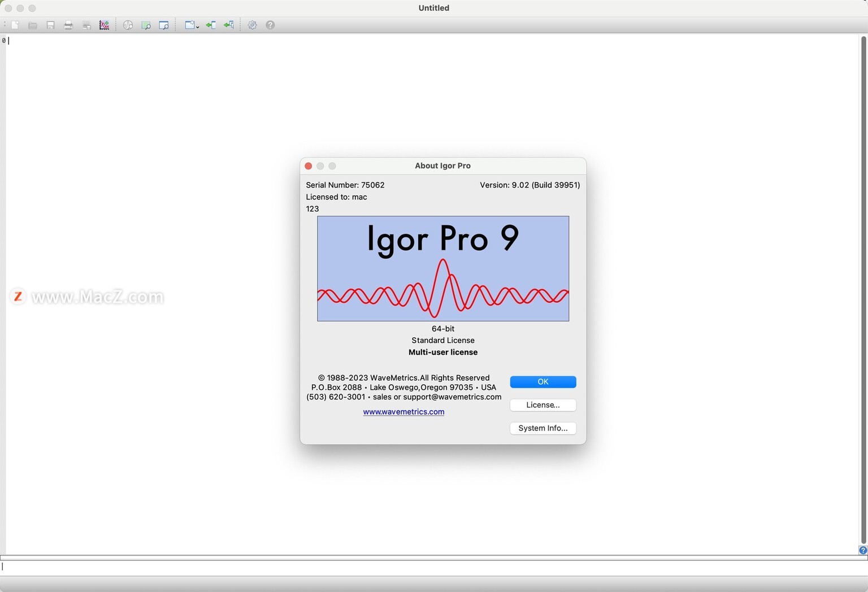
Task: Click the Igor Pro 9 splash image
Action: [443, 269]
